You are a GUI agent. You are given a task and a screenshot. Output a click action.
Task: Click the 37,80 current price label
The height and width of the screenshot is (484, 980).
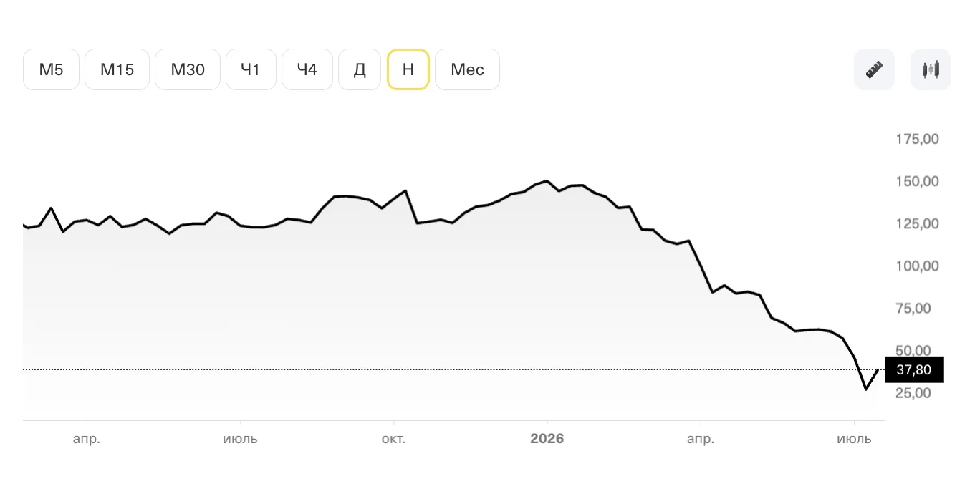coord(914,369)
